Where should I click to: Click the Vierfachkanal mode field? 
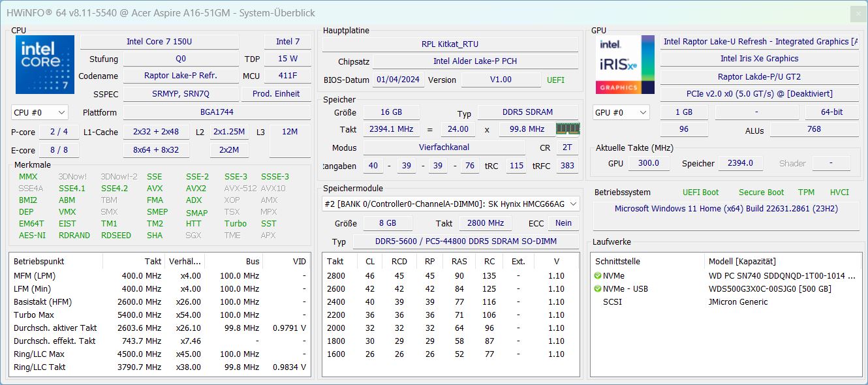[444, 147]
